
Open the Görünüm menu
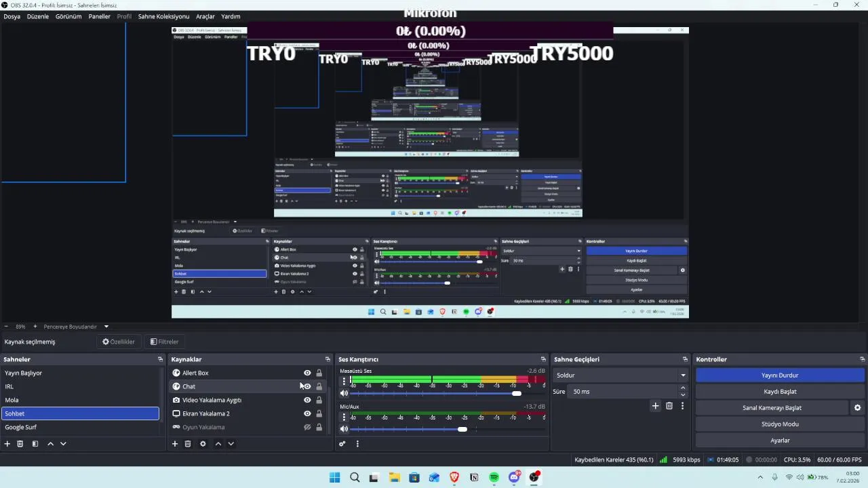(x=68, y=16)
